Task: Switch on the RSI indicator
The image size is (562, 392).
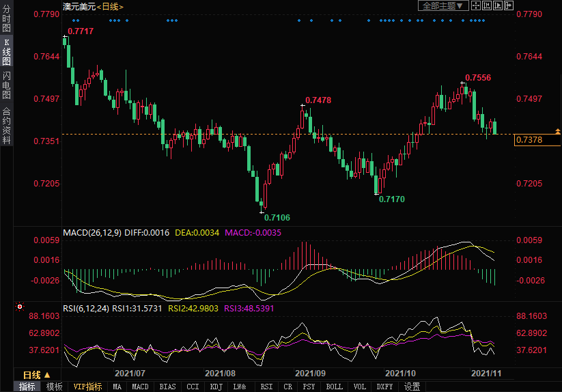Action: (266, 387)
